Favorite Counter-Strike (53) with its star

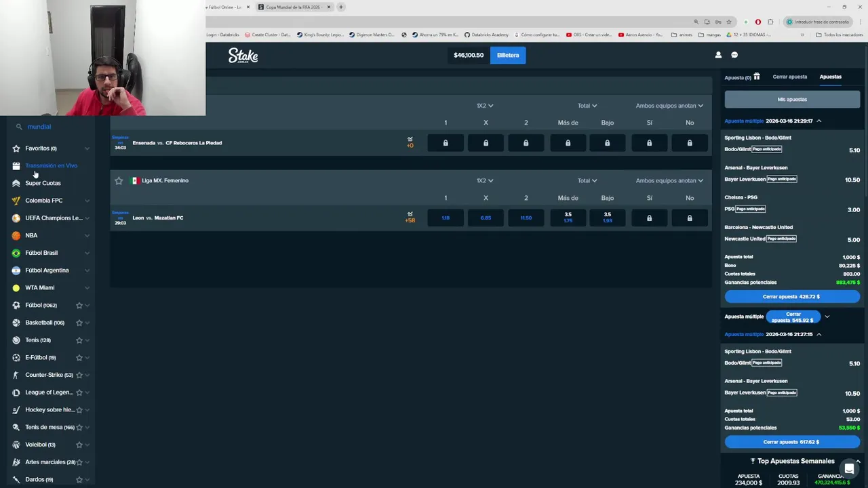pyautogui.click(x=79, y=375)
